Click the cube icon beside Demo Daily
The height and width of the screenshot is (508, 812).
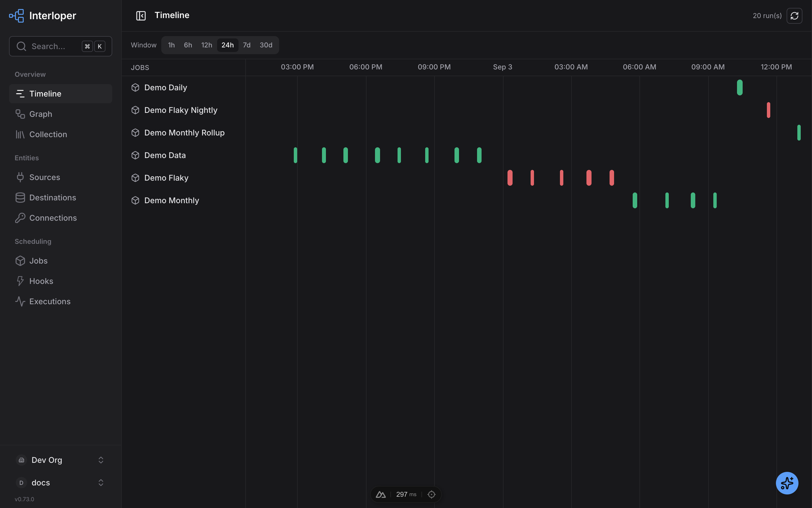point(135,88)
